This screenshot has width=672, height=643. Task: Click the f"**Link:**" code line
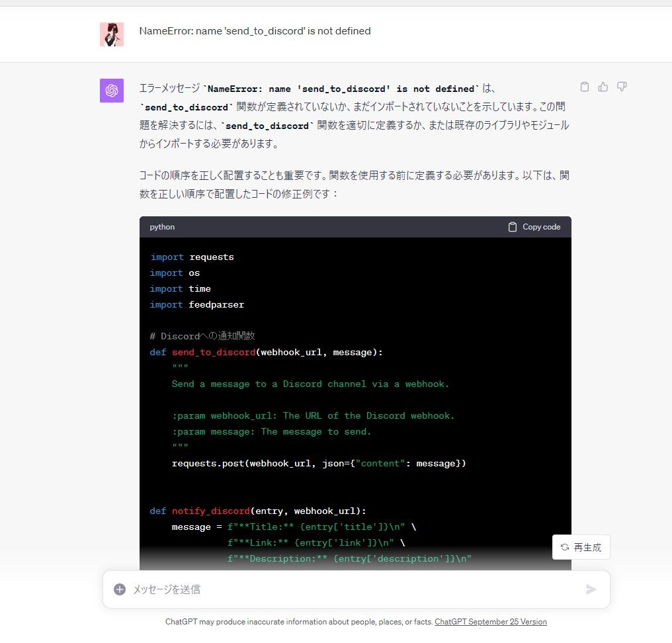point(316,542)
